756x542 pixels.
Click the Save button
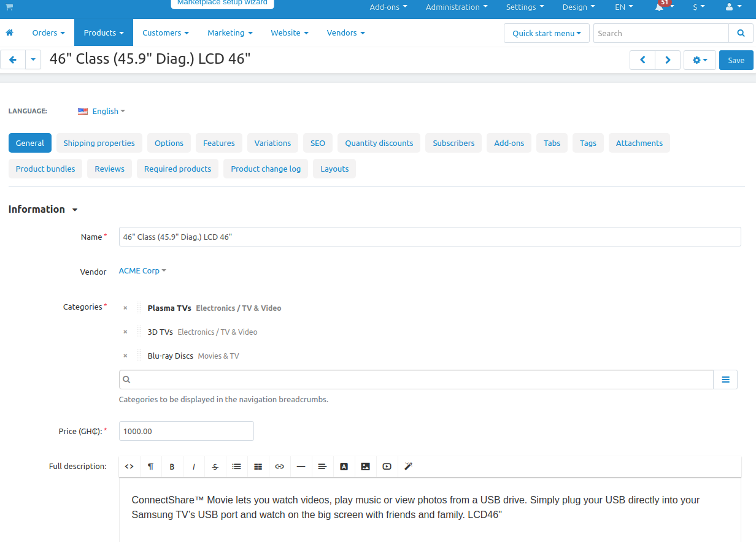click(736, 60)
